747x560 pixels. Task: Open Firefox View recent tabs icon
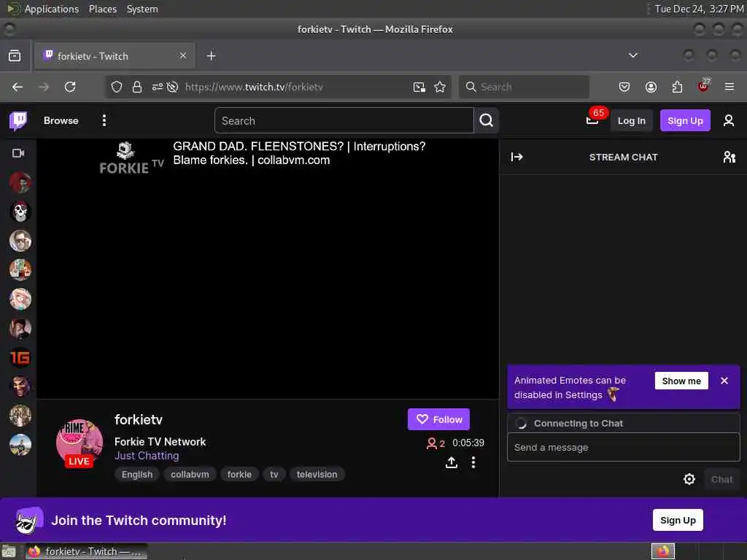click(15, 55)
